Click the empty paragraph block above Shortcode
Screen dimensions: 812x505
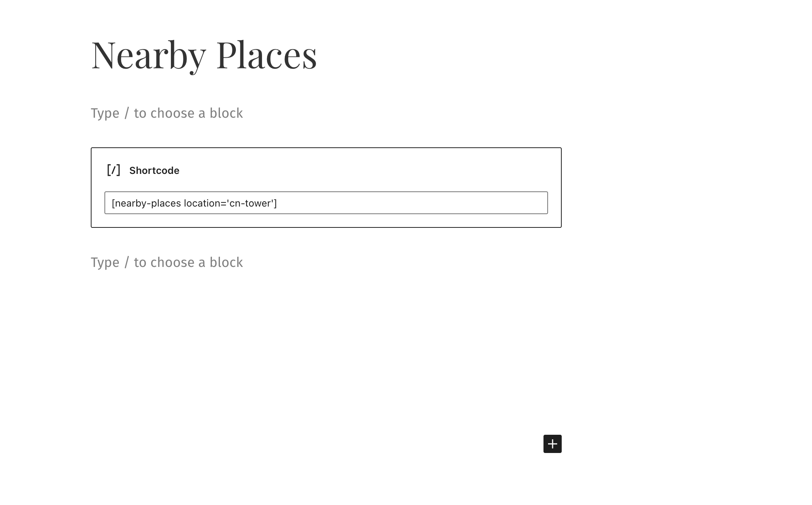[x=326, y=113]
